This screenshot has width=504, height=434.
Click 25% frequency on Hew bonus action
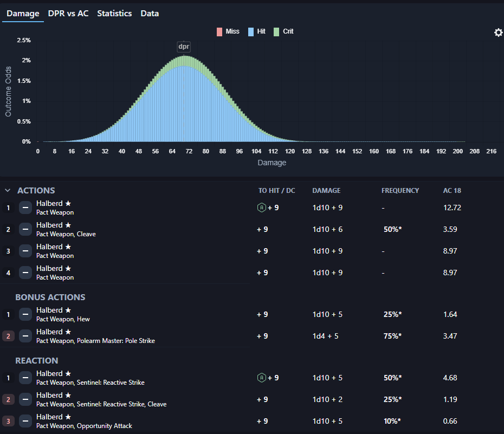pyautogui.click(x=392, y=314)
